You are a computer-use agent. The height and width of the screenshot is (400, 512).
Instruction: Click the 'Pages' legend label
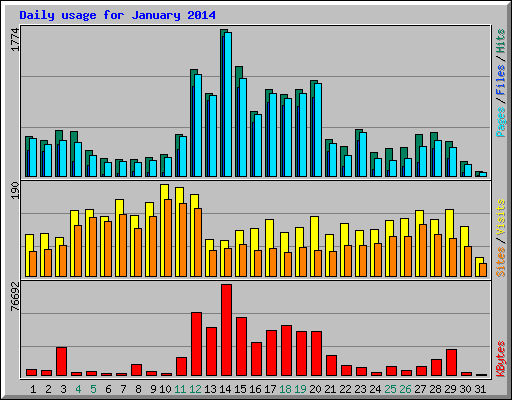click(501, 122)
